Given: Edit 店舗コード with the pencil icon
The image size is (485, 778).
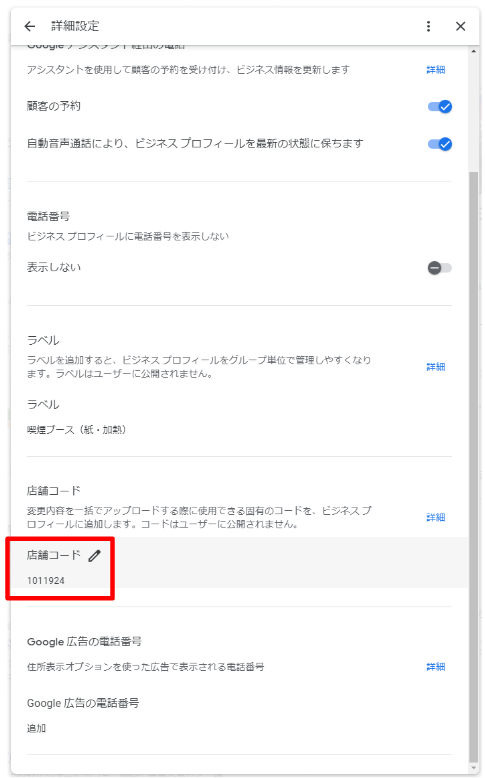Looking at the screenshot, I should pos(94,556).
